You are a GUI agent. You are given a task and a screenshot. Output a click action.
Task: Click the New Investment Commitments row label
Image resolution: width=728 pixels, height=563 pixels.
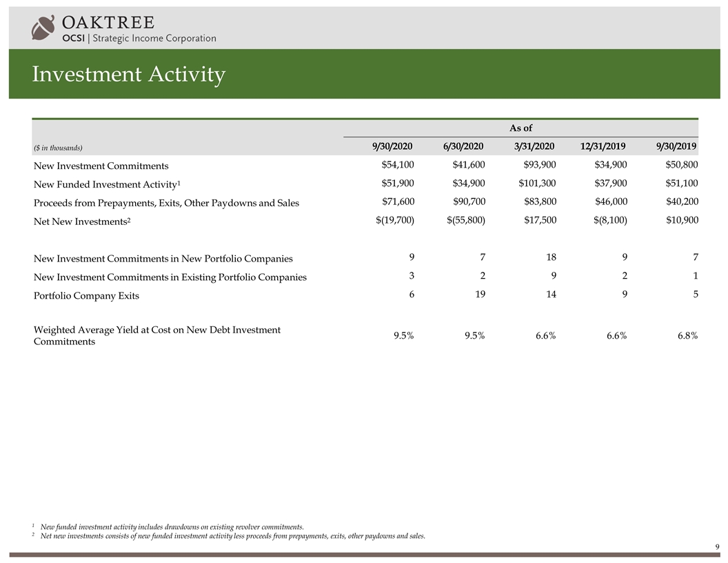[101, 166]
